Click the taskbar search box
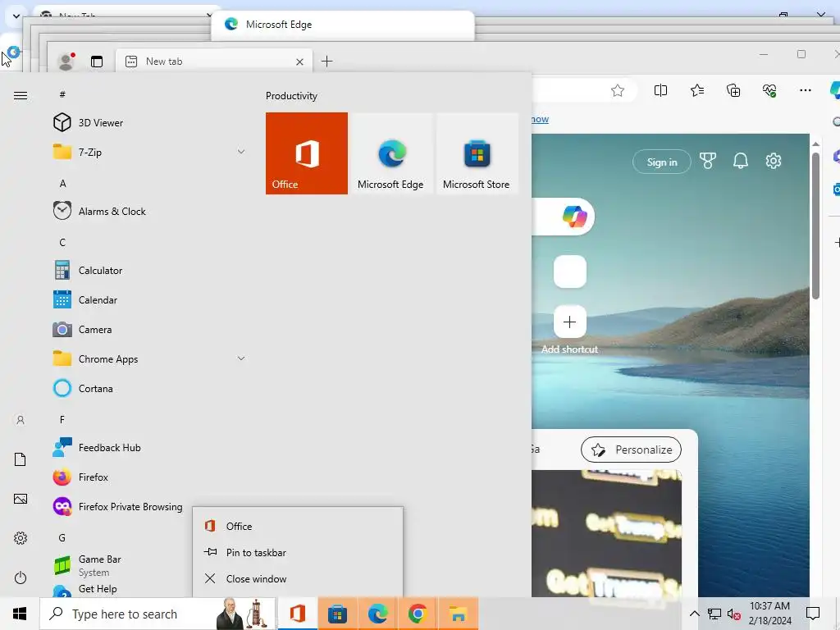Screen dimensions: 840x630 point(158,614)
